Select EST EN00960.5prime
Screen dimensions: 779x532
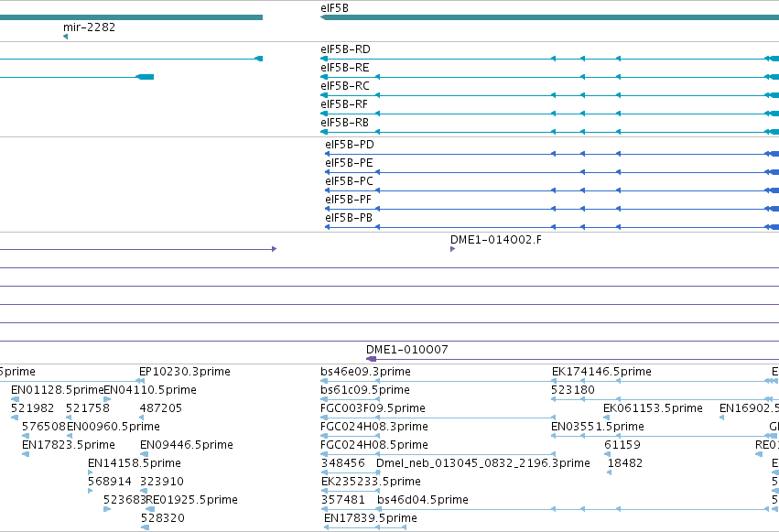(x=114, y=427)
